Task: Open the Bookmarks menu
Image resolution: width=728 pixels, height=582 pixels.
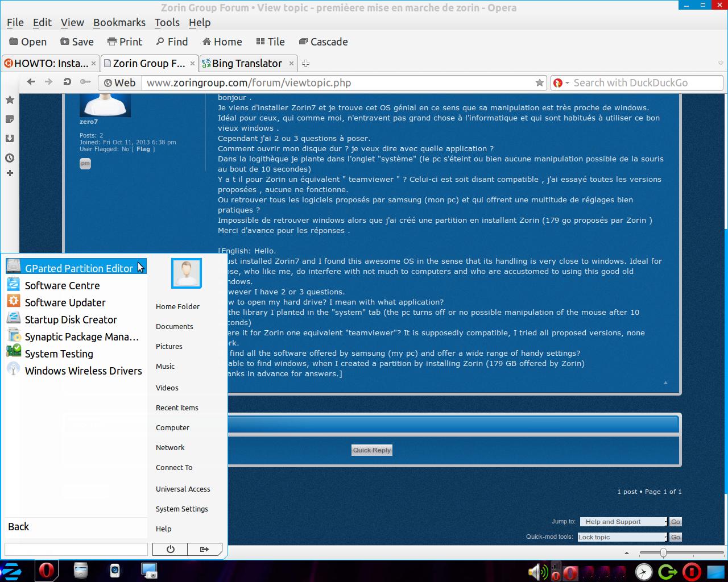Action: pos(119,23)
